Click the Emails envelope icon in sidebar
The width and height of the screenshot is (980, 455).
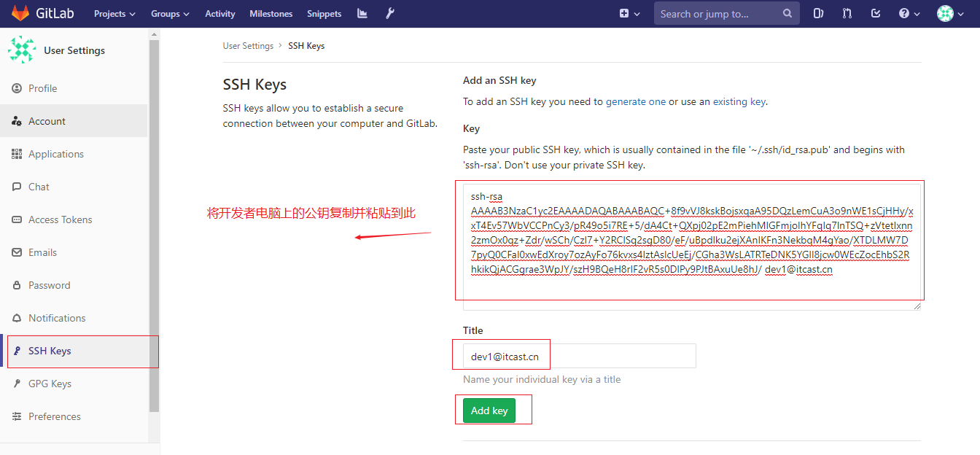point(17,252)
